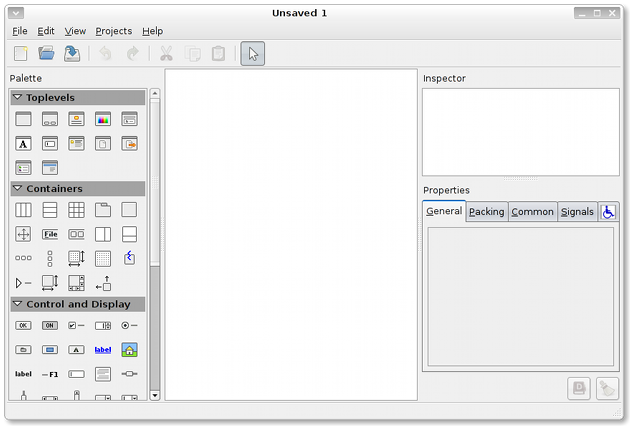Save the project using the toolbar icon

point(72,54)
